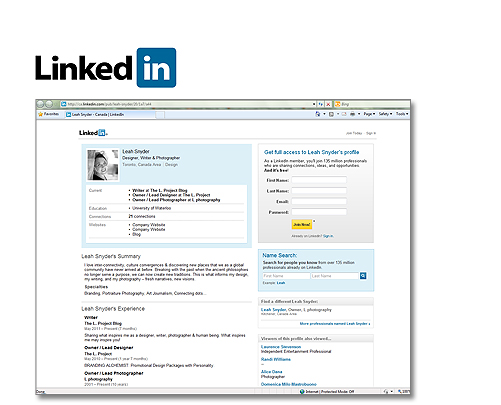Open Randi Williams' profile link

(x=276, y=359)
